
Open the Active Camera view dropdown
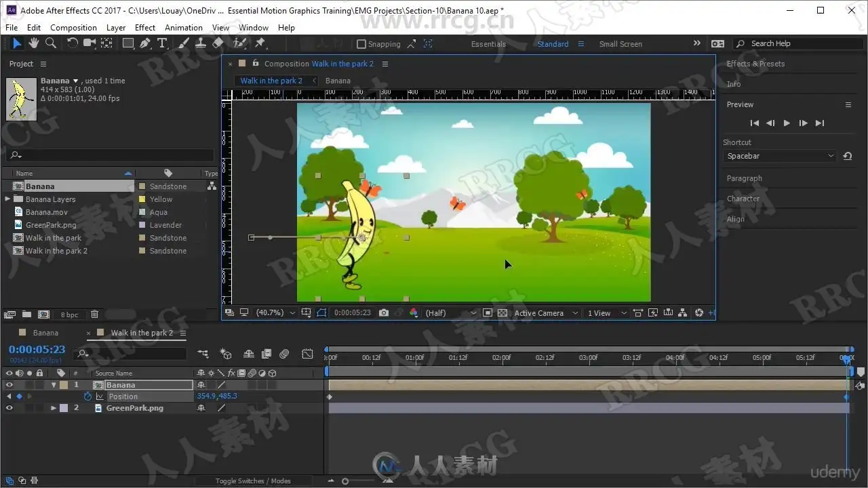point(546,313)
